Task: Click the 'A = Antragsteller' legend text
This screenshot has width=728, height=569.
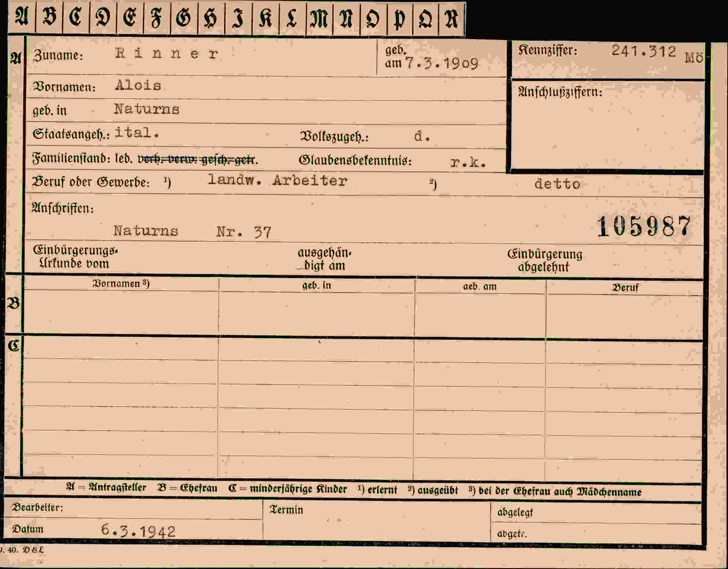Action: pyautogui.click(x=106, y=487)
